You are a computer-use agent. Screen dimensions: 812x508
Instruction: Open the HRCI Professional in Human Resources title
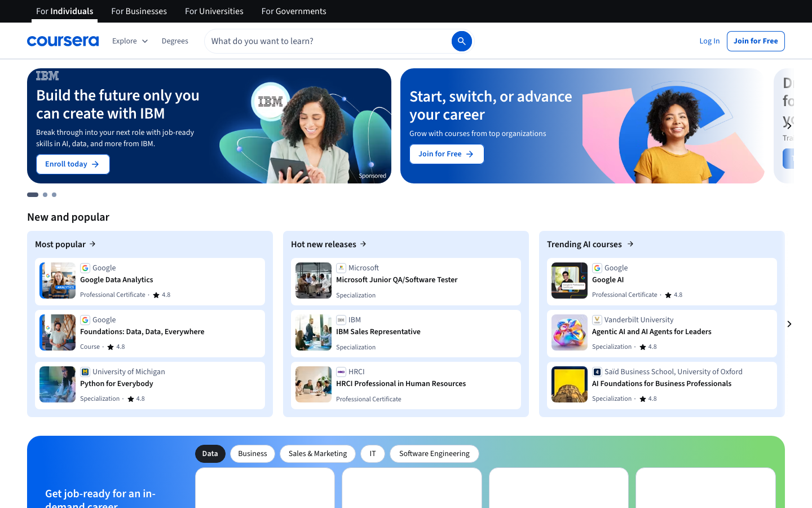(401, 384)
